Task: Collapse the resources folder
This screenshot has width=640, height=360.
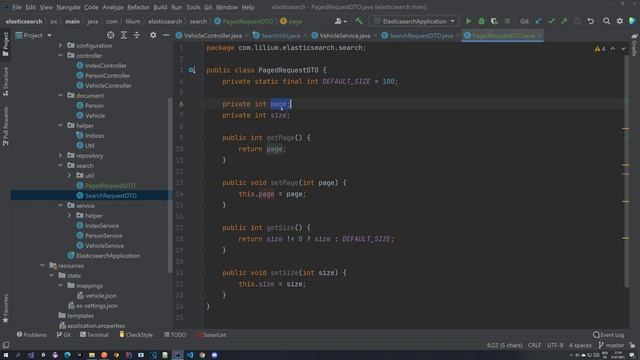Action: [42, 265]
